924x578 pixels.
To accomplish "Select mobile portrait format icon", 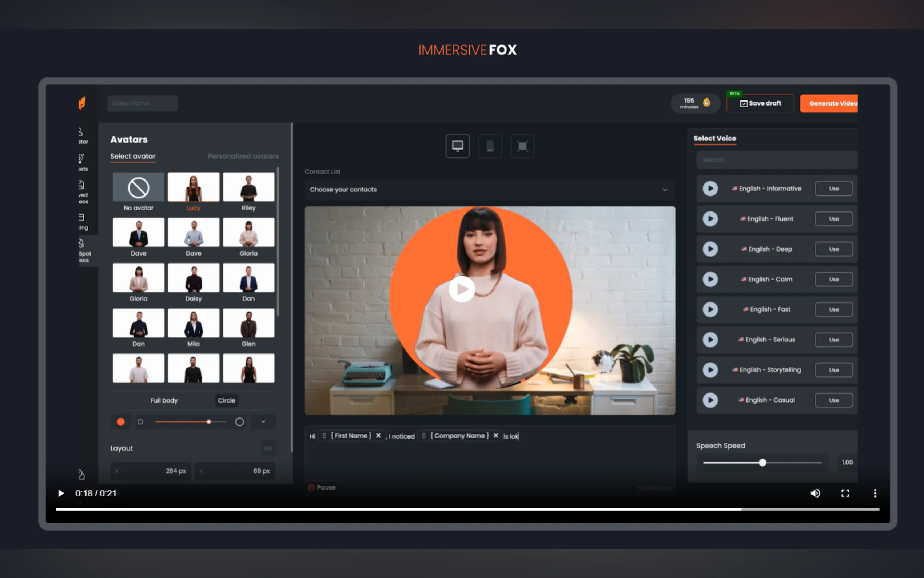I will (490, 146).
